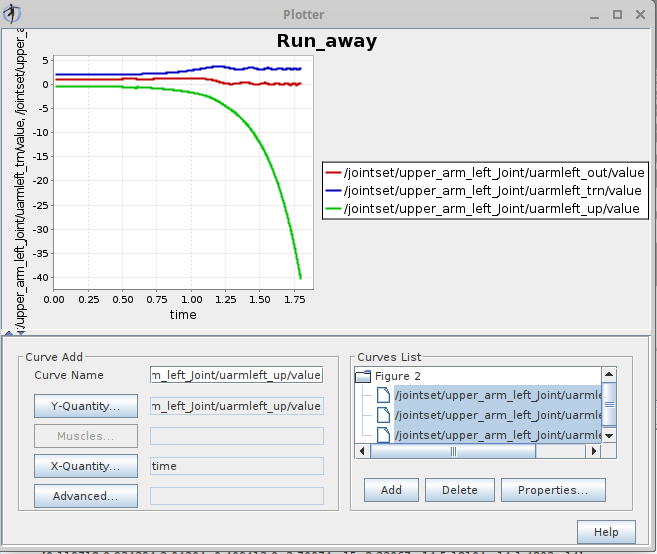Select the first curve in Curves List
Image resolution: width=657 pixels, height=554 pixels.
497,395
